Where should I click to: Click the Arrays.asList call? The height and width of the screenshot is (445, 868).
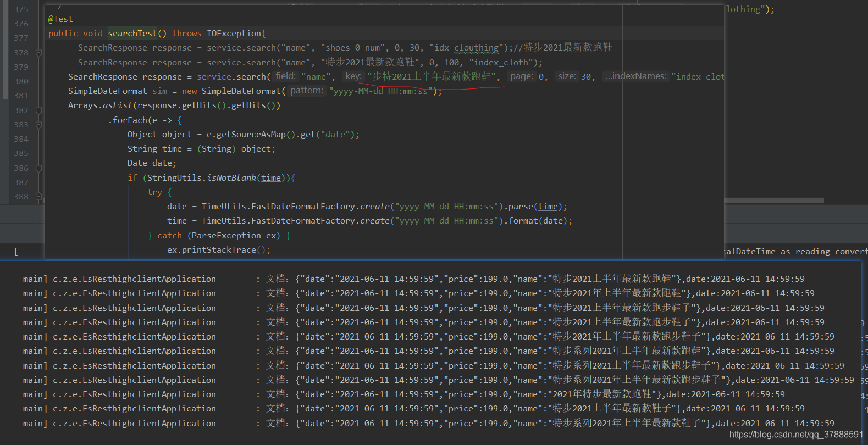coord(101,105)
